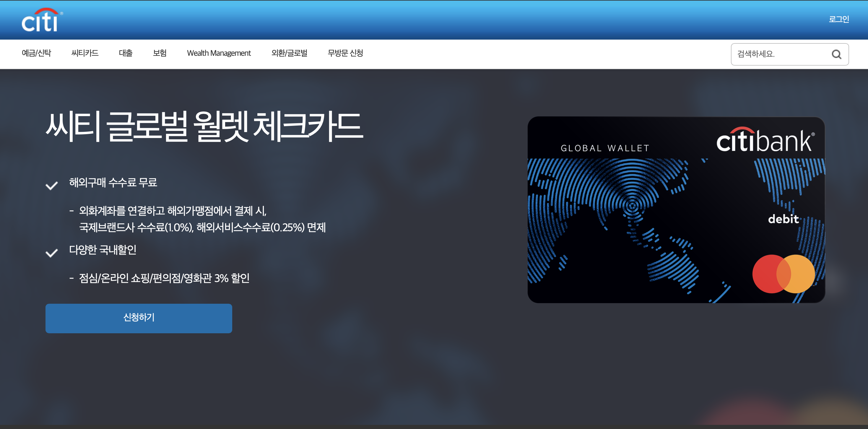Open the 외환/글로벌 menu

289,53
